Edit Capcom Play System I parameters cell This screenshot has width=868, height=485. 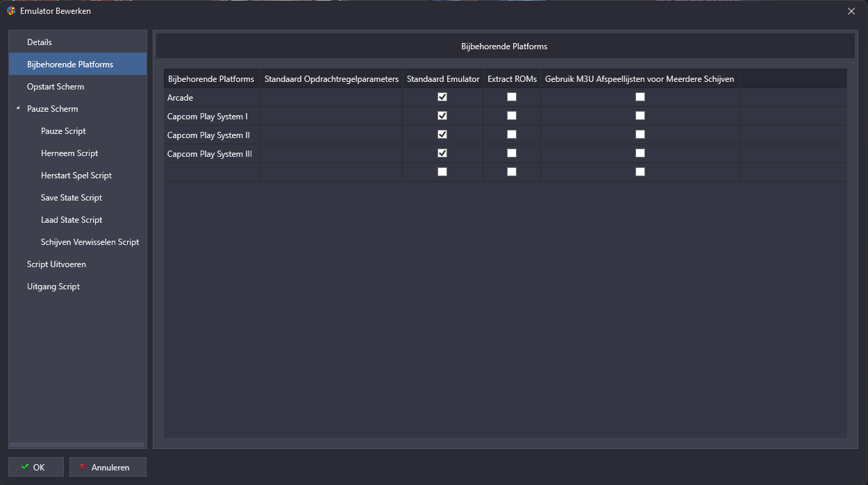click(x=331, y=117)
